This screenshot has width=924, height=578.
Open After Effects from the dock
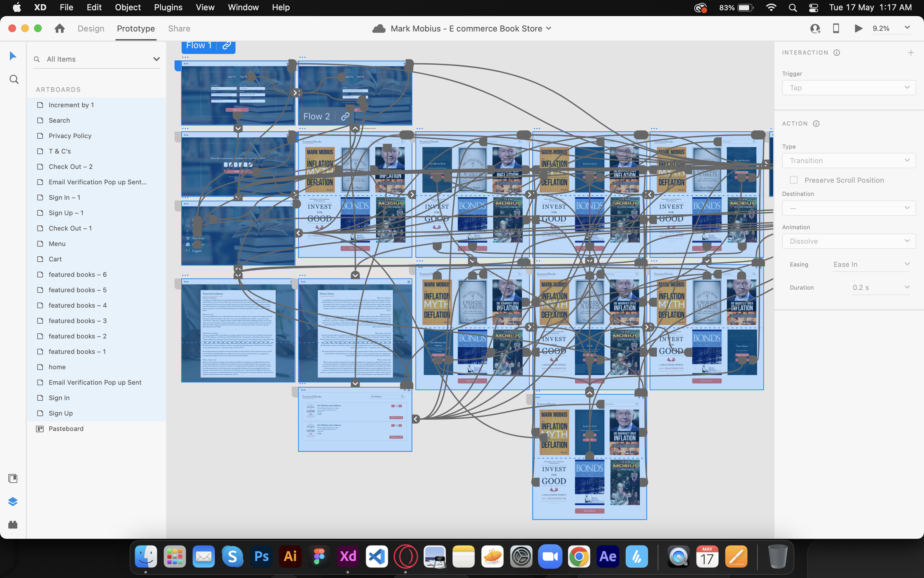coord(608,556)
